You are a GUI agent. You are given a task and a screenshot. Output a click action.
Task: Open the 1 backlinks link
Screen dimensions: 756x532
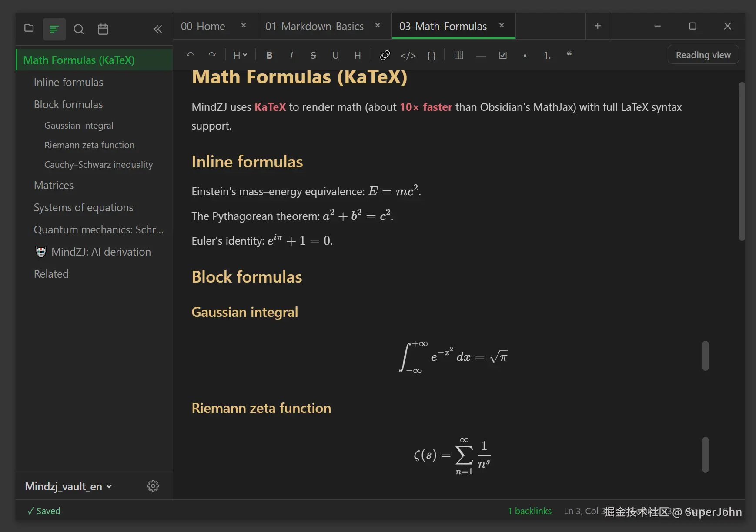pyautogui.click(x=529, y=511)
